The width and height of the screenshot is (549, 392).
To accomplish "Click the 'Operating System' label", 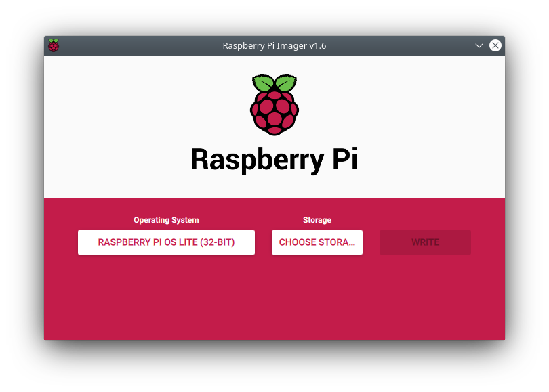I will coord(166,220).
